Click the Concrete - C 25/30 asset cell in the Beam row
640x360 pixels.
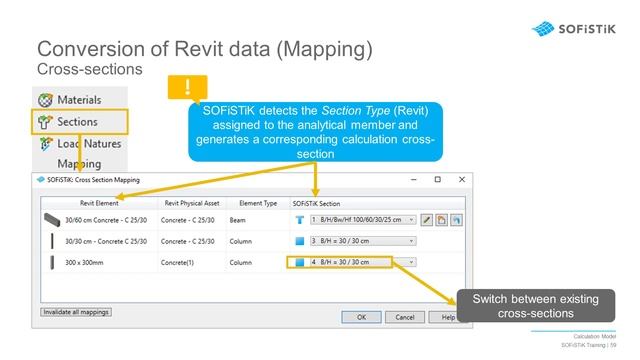coord(187,220)
